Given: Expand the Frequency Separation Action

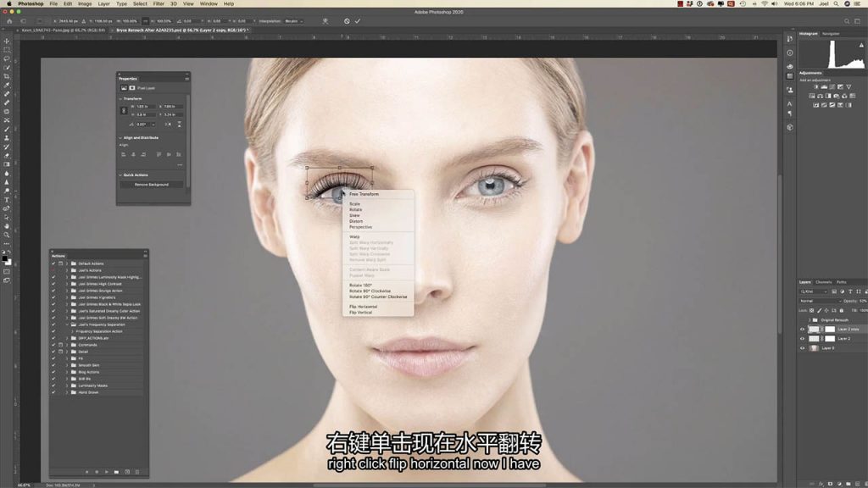Looking at the screenshot, I should pos(72,331).
